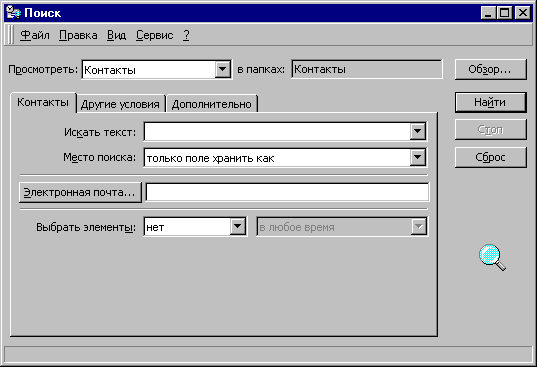
Task: Focus the Электронная почта text field
Action: tap(287, 192)
